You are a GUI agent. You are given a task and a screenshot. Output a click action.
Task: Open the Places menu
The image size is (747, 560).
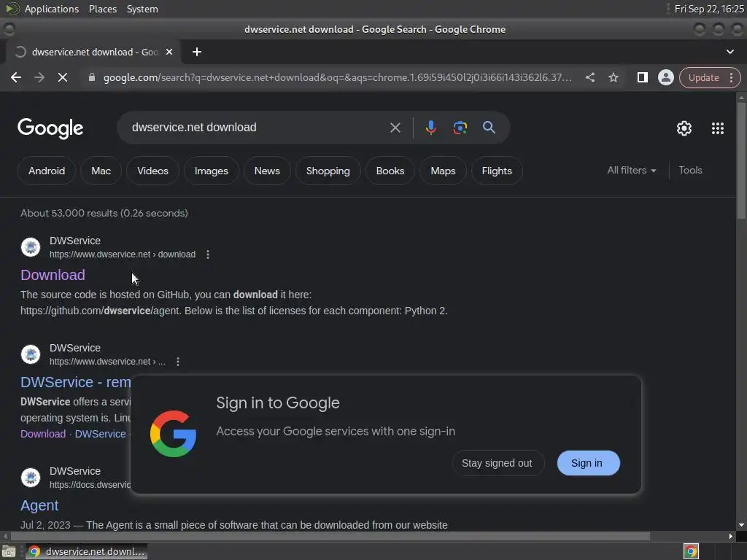point(102,9)
